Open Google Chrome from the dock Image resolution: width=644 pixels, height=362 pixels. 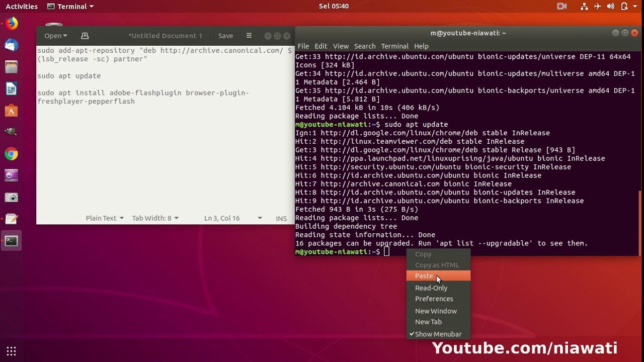pos(11,154)
